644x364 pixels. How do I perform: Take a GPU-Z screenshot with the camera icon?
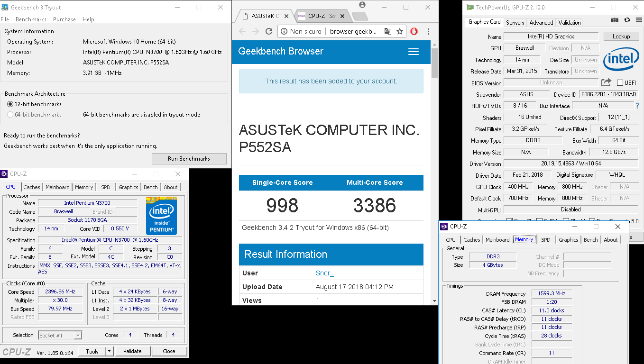tap(615, 20)
